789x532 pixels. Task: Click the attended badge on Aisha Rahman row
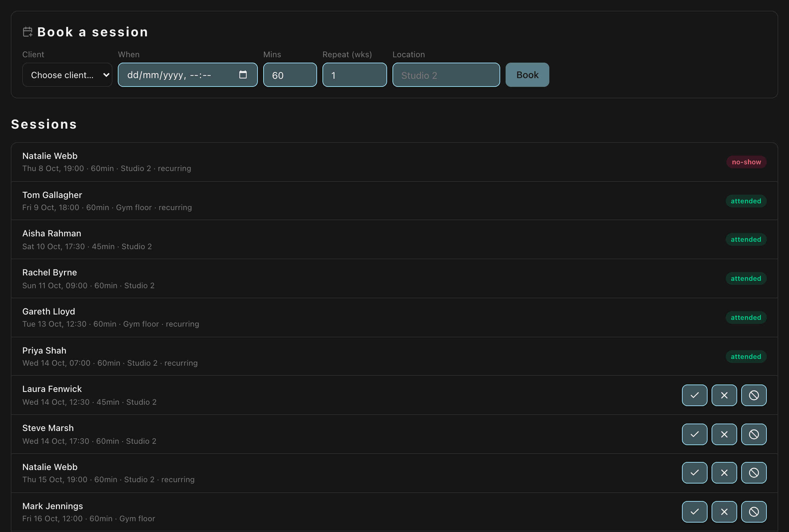746,239
